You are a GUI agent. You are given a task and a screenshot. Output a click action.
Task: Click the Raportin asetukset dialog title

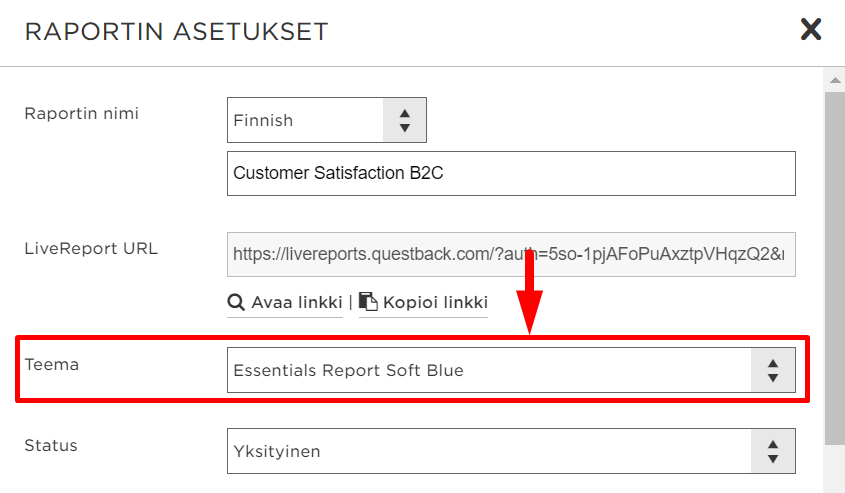176,31
